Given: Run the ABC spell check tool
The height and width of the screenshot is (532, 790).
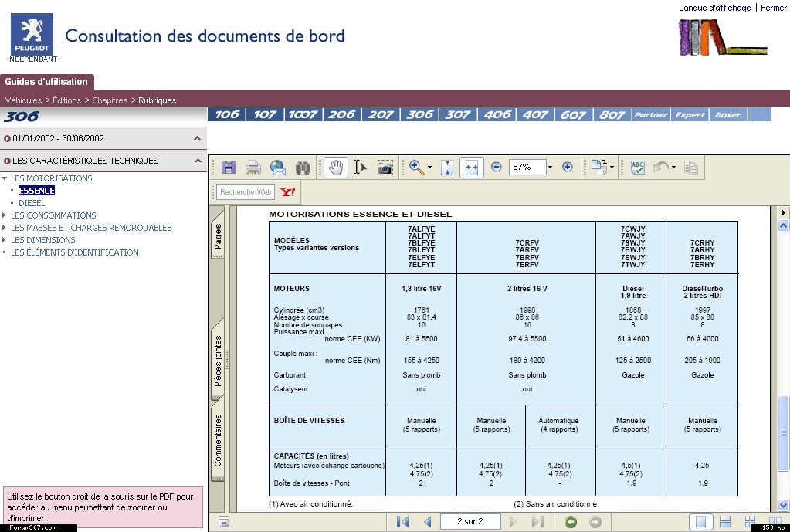Looking at the screenshot, I should pyautogui.click(x=637, y=168).
